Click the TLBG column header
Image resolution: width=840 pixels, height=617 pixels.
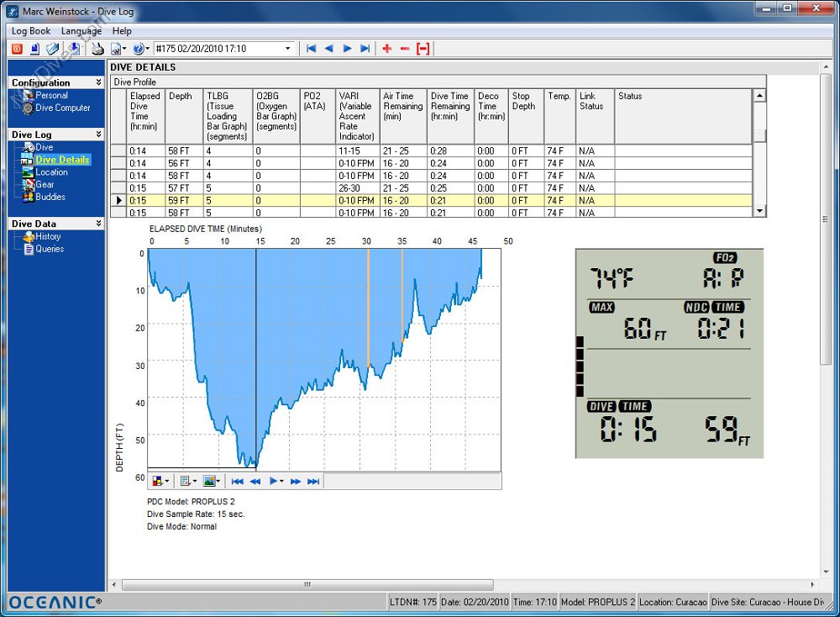coord(228,116)
